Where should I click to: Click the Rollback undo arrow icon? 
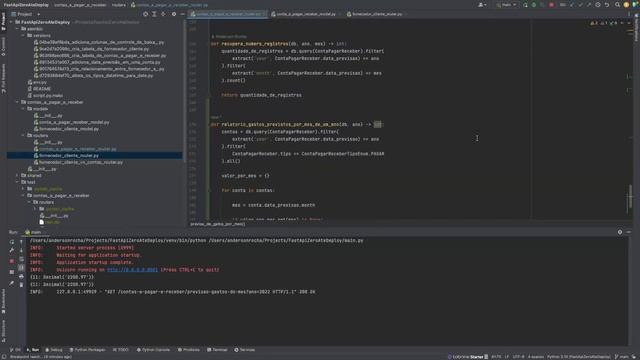pyautogui.click(x=607, y=5)
